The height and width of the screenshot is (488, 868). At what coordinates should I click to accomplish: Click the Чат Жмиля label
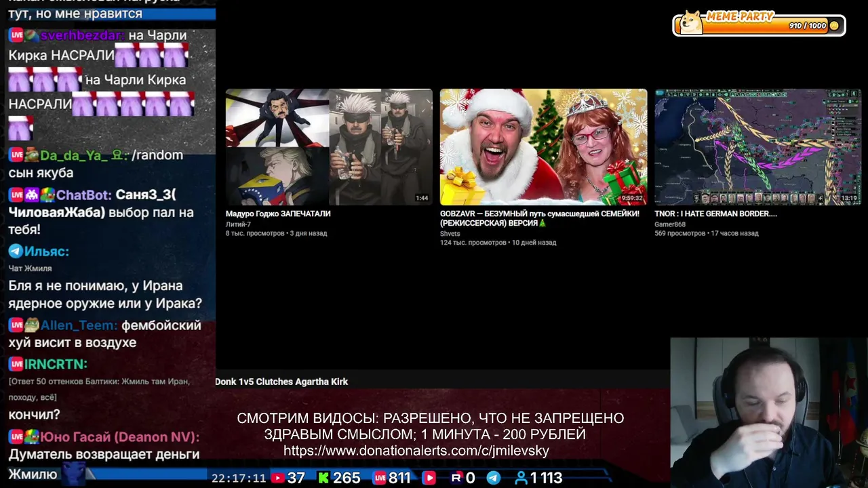[30, 268]
